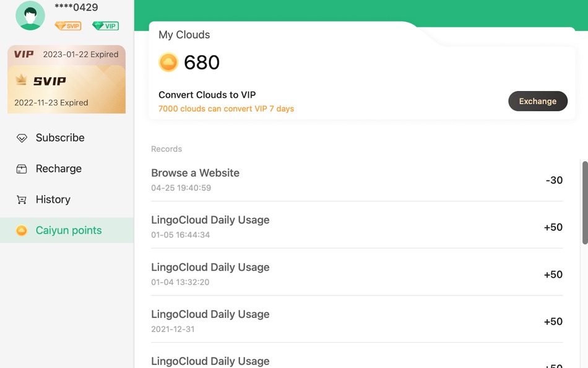588x368 pixels.
Task: Select the profile avatar icon
Action: point(28,15)
